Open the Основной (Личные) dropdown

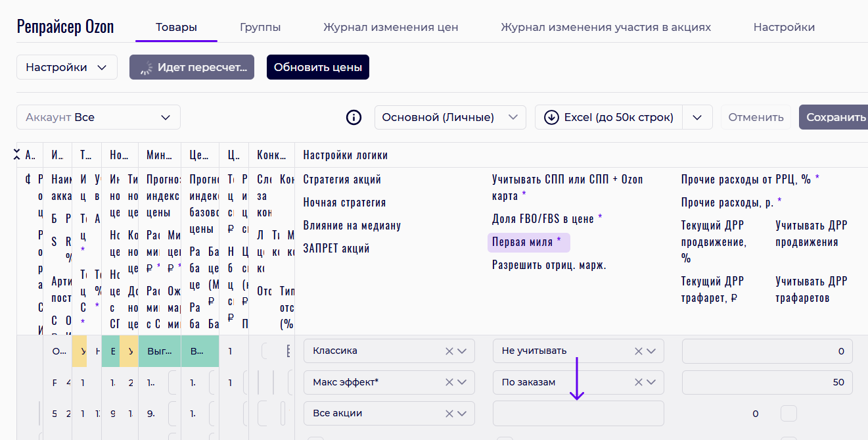click(450, 118)
